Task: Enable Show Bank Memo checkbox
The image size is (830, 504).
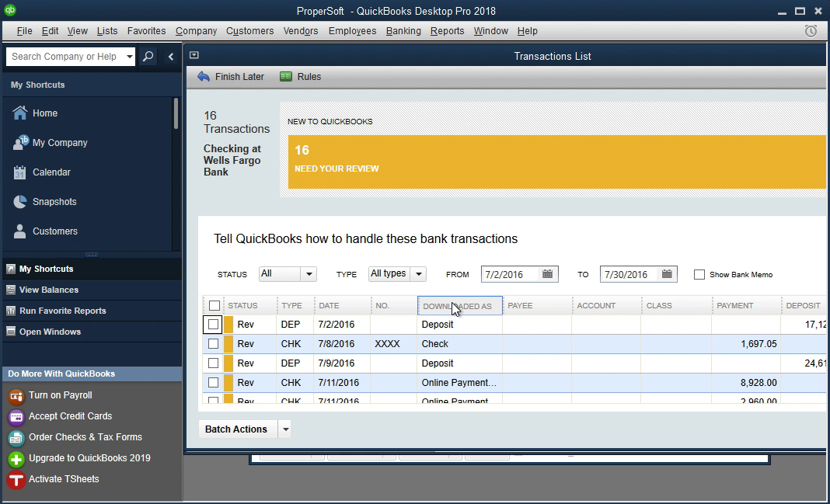Action: pyautogui.click(x=699, y=274)
